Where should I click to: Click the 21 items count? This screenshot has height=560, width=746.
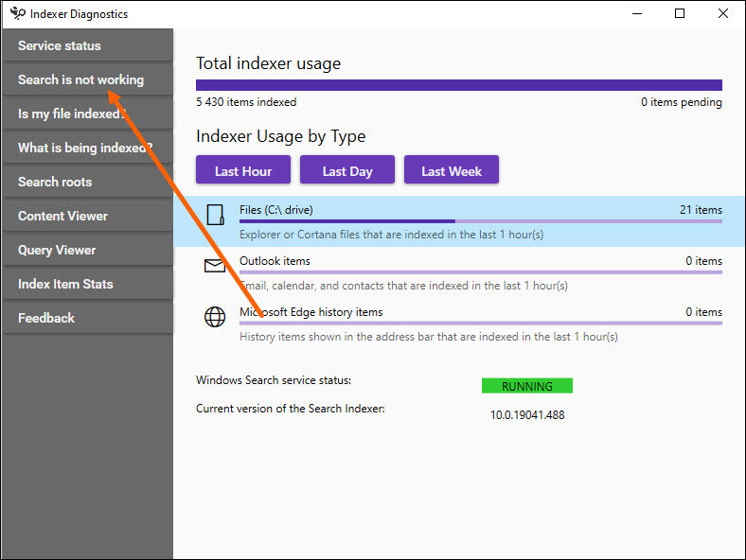coord(701,210)
